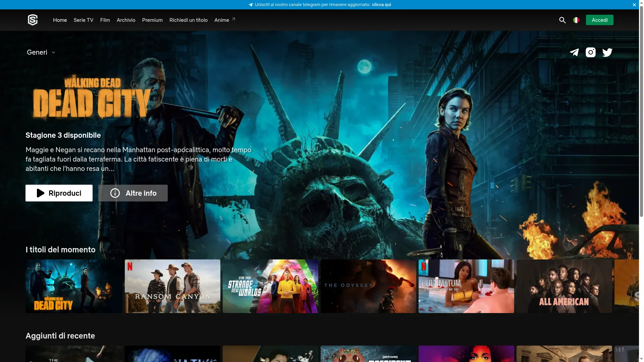Click the Altre info button
644x362 pixels.
click(133, 193)
